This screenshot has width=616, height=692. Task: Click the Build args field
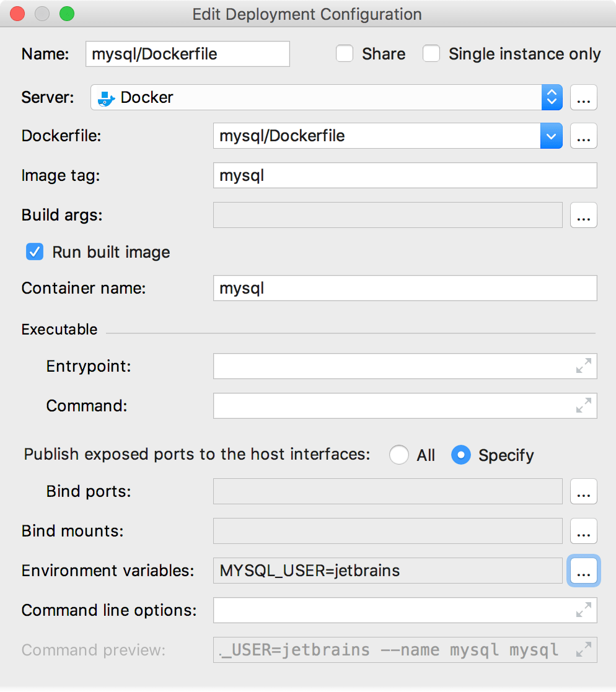[388, 215]
